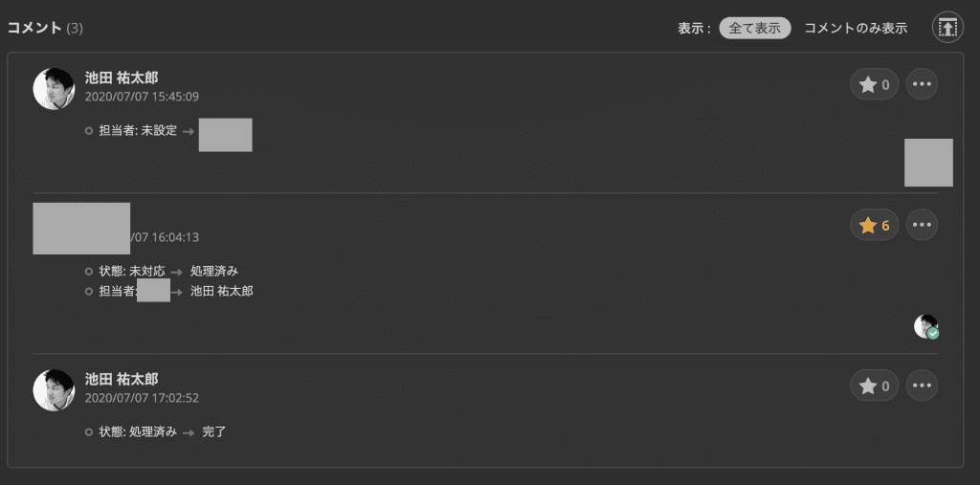Click 池田 祐太郎's avatar on the 17:02:52 comment
The image size is (980, 485).
coord(54,390)
